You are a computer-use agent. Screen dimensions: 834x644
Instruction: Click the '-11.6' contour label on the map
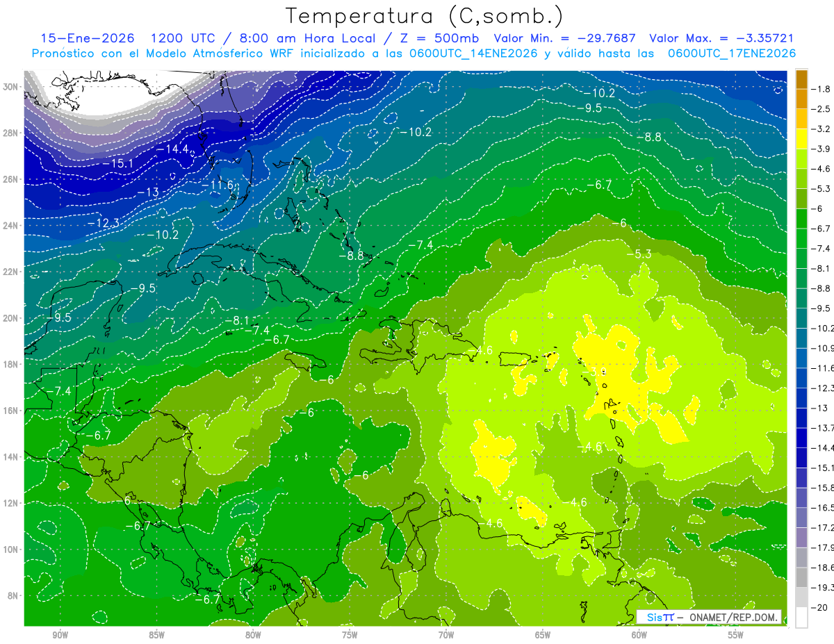tap(217, 185)
